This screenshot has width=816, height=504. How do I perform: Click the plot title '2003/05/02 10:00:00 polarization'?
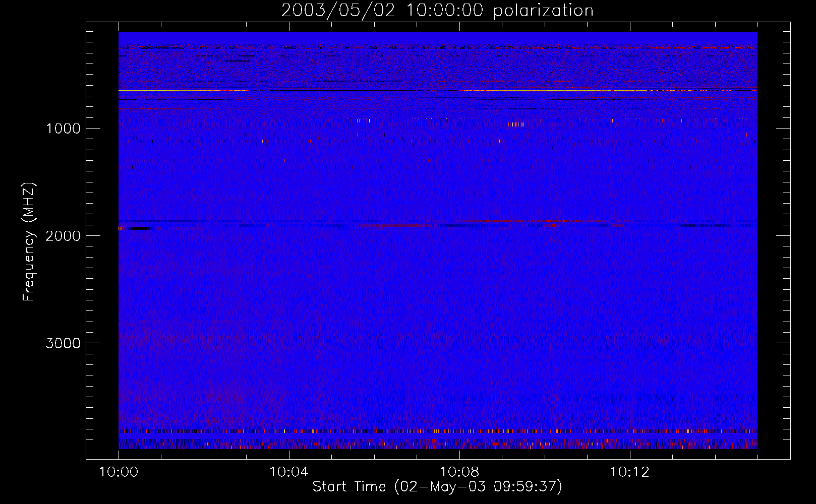point(437,11)
